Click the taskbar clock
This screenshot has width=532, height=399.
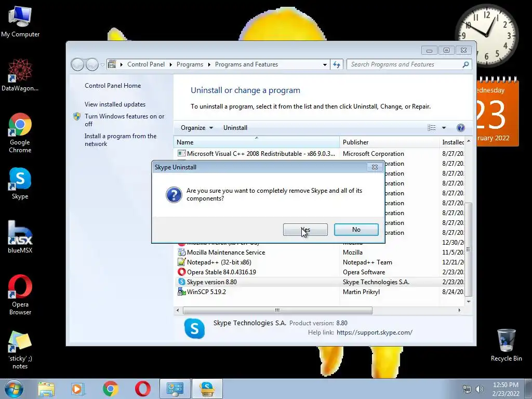click(506, 389)
